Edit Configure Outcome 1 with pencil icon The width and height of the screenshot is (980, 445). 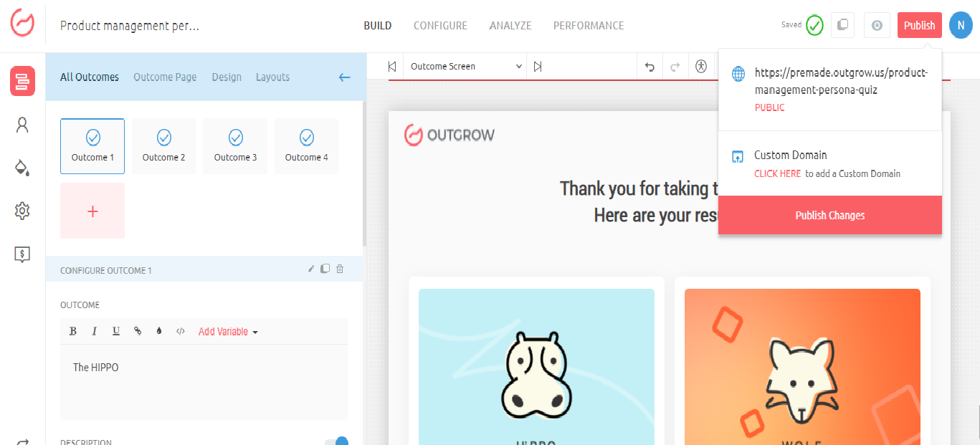tap(311, 269)
